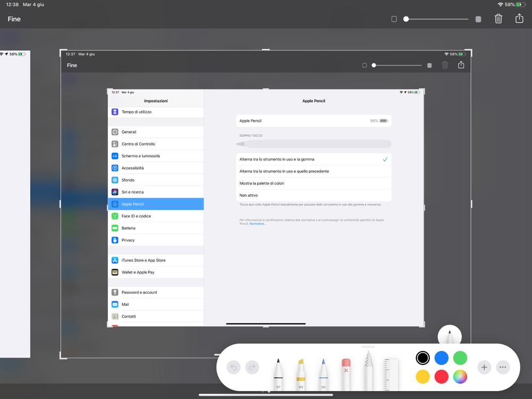
Task: Click the option ending in 'e quello precedente'
Action: pyautogui.click(x=314, y=171)
